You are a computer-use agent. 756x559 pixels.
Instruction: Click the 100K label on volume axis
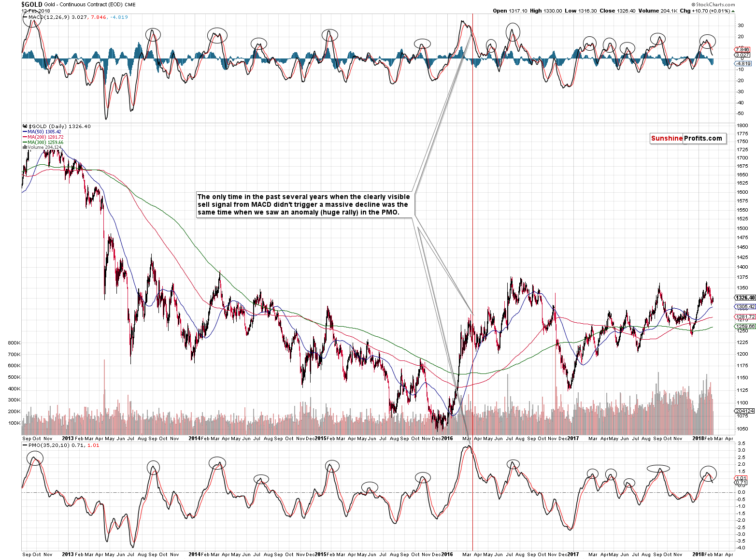coord(14,423)
